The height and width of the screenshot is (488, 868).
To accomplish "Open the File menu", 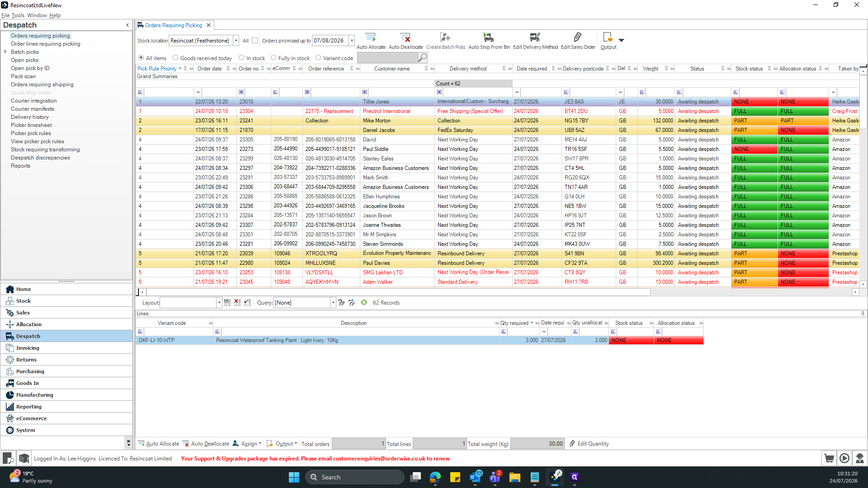I will coord(5,15).
